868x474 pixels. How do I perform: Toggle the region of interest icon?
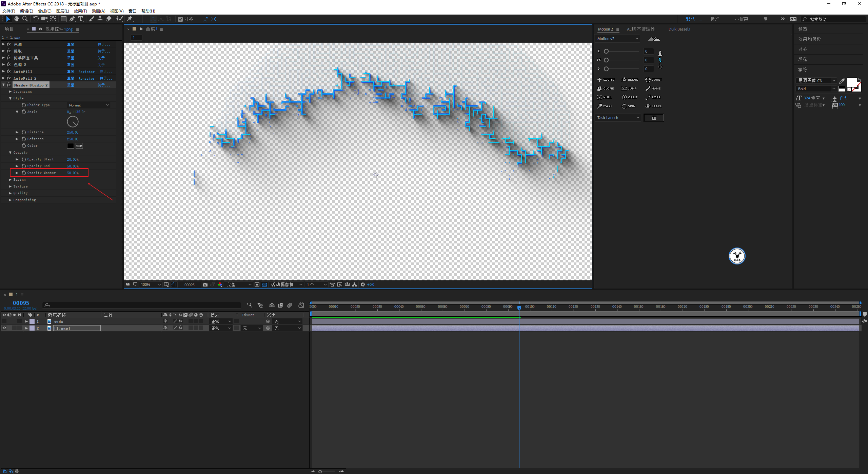257,285
